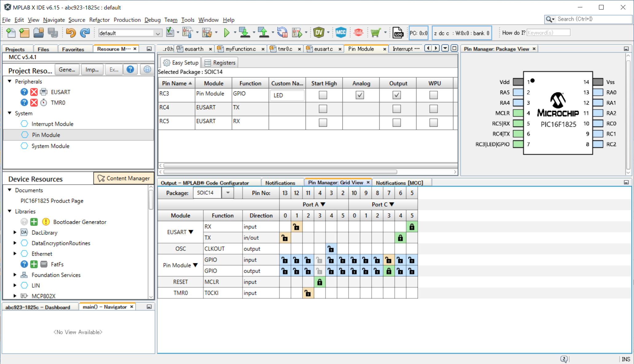Click the Redo arrow icon
This screenshot has height=364, width=634.
(x=85, y=33)
